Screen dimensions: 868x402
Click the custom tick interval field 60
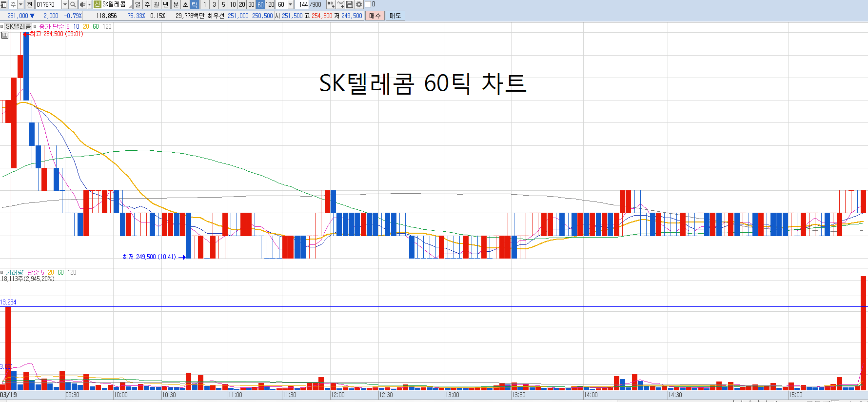(281, 4)
